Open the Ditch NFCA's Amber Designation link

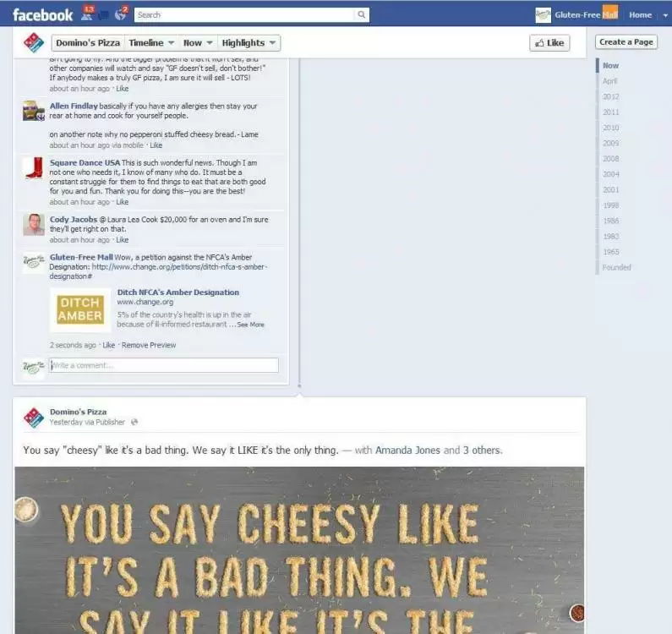coord(178,292)
